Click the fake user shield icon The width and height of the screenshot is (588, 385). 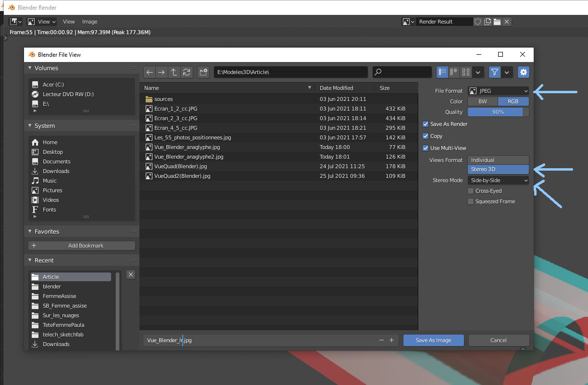[477, 22]
